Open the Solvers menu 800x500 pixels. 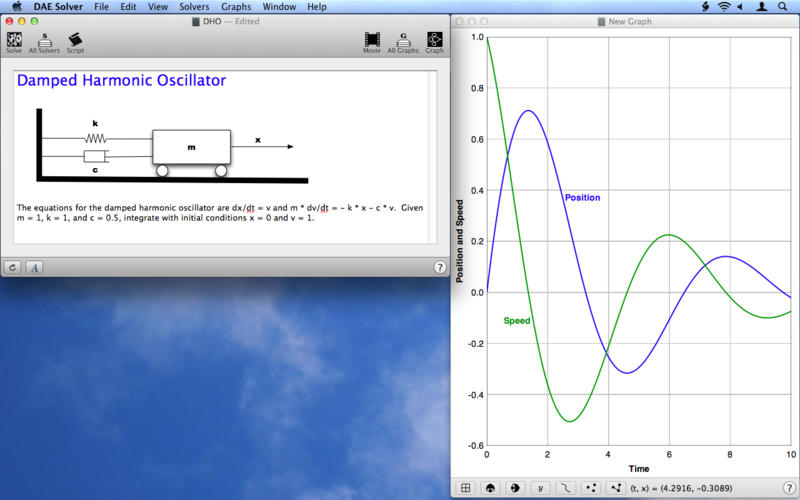point(193,7)
